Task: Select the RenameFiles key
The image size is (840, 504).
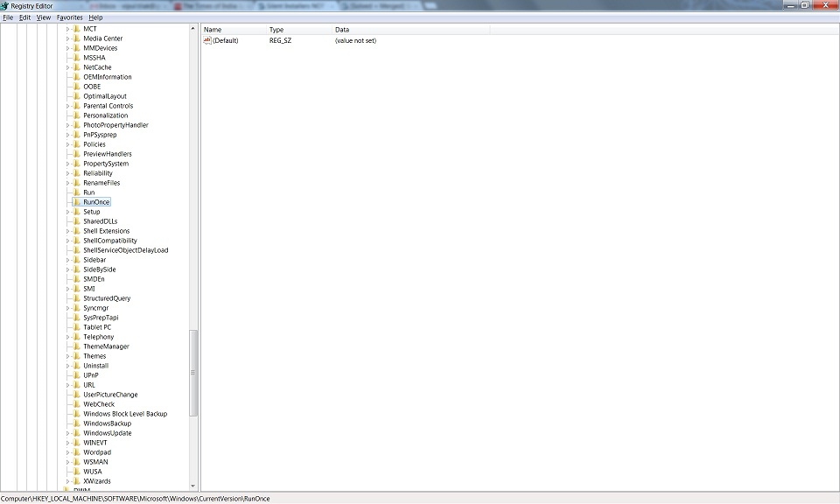Action: [101, 183]
